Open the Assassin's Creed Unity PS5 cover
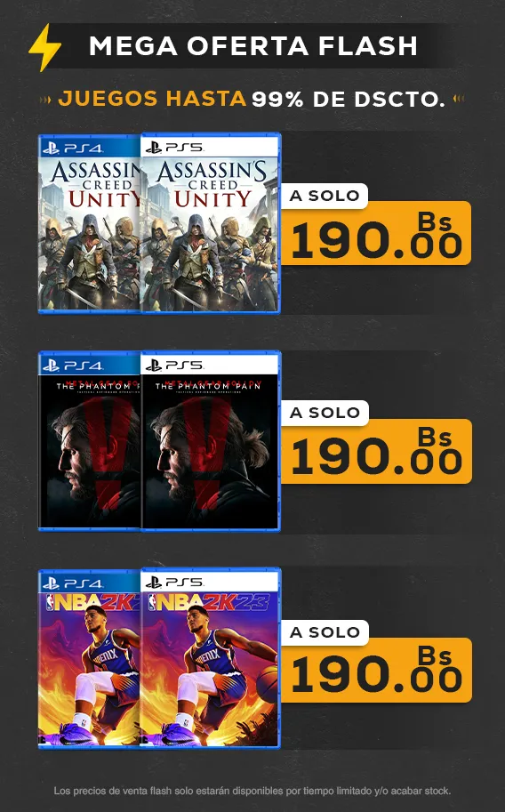 (211, 223)
